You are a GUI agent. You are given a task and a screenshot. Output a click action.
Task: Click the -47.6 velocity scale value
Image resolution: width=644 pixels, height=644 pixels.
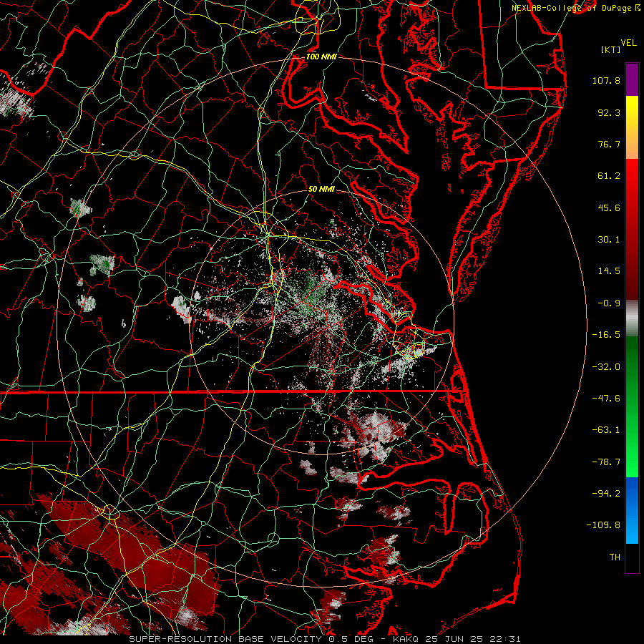[x=606, y=399]
